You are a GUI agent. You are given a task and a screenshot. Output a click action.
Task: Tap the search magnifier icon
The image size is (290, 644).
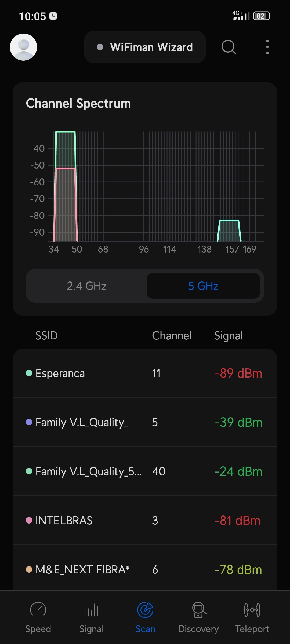coord(229,47)
